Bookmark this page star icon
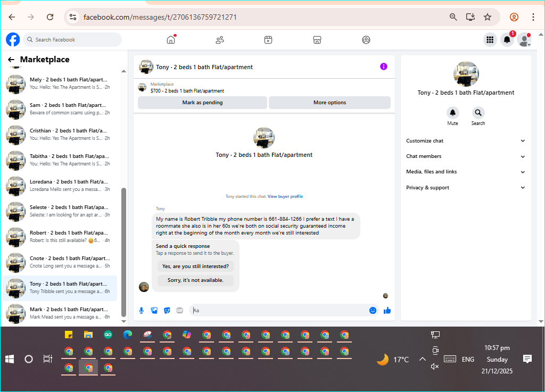 pos(488,17)
